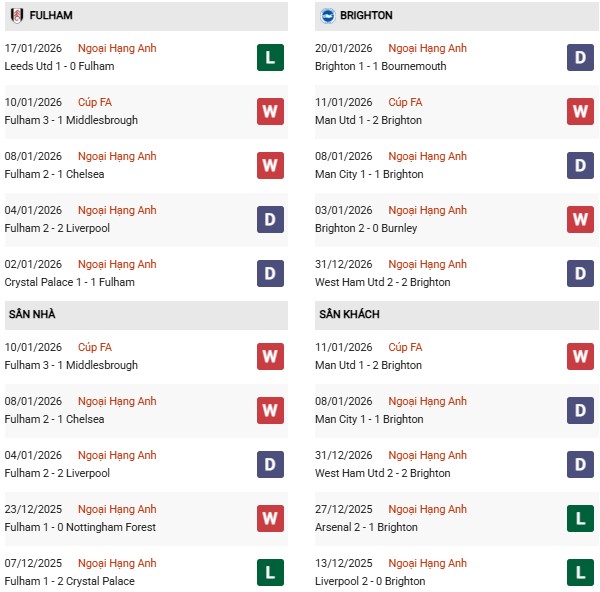Select the FULHAM section header
600x592 pixels.
pyautogui.click(x=52, y=16)
